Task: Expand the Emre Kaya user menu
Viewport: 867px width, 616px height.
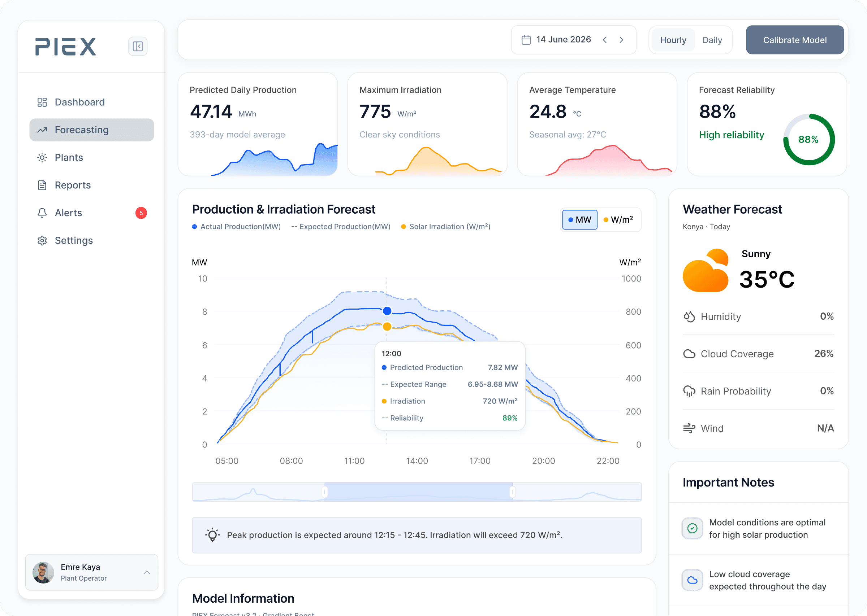Action: 147,572
